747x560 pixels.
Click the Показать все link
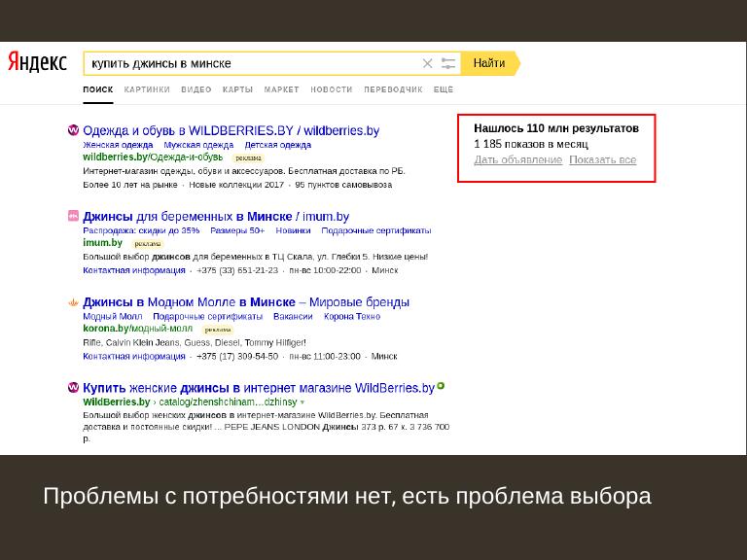[603, 160]
